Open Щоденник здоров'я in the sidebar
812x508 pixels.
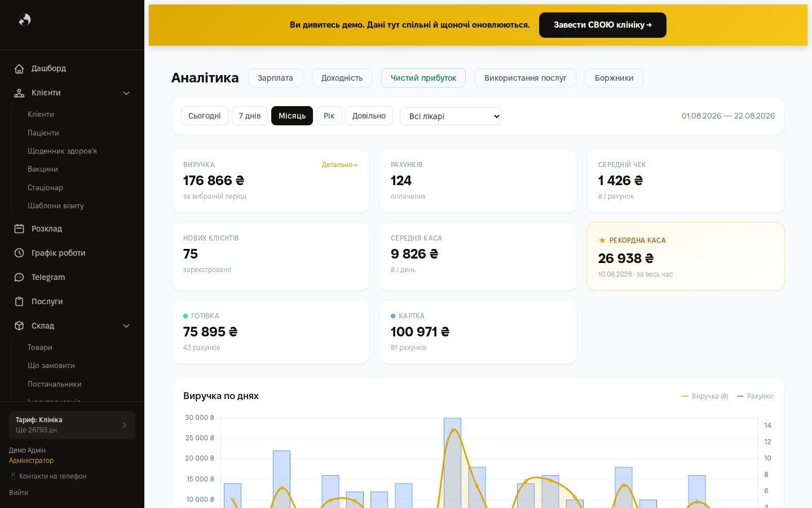tap(62, 151)
